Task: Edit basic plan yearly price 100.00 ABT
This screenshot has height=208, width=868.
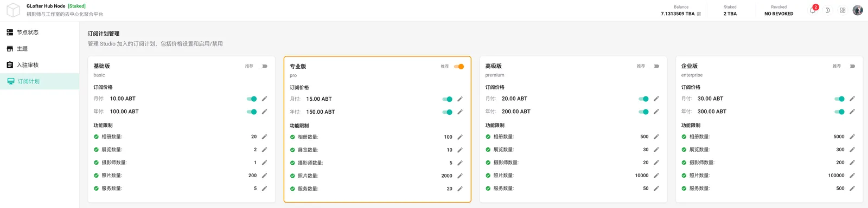Action: point(264,112)
